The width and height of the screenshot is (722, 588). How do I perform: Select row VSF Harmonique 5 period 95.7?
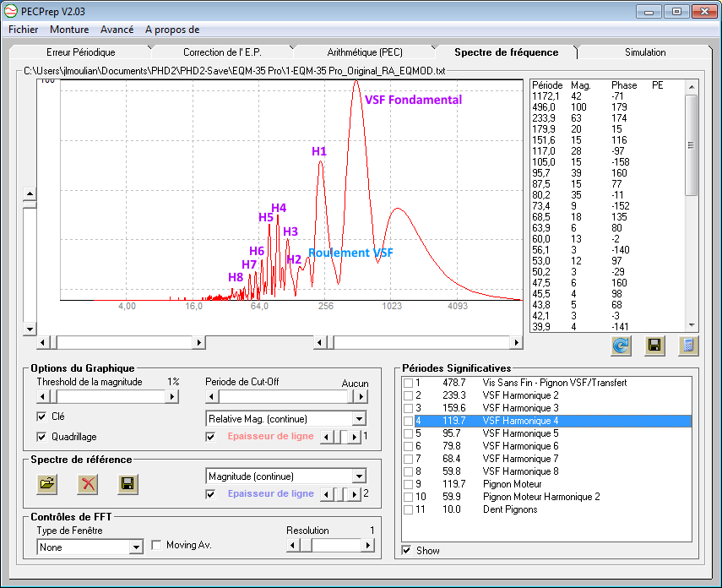point(546,433)
